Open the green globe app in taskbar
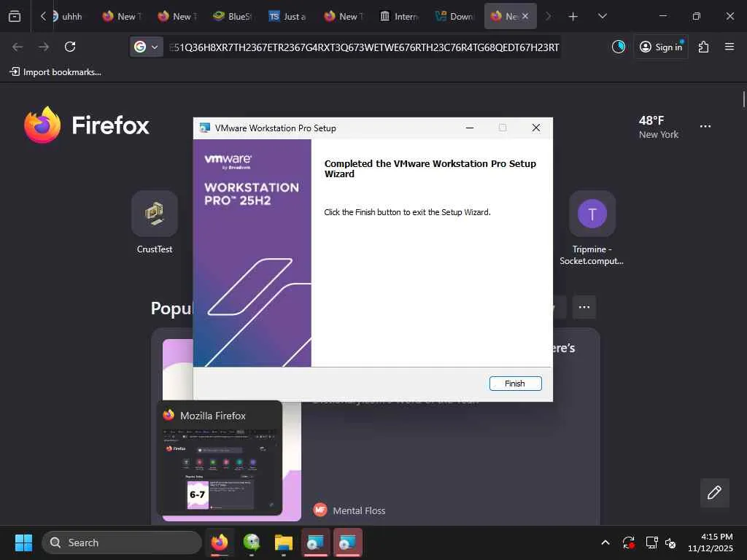Image resolution: width=747 pixels, height=560 pixels. tap(252, 542)
